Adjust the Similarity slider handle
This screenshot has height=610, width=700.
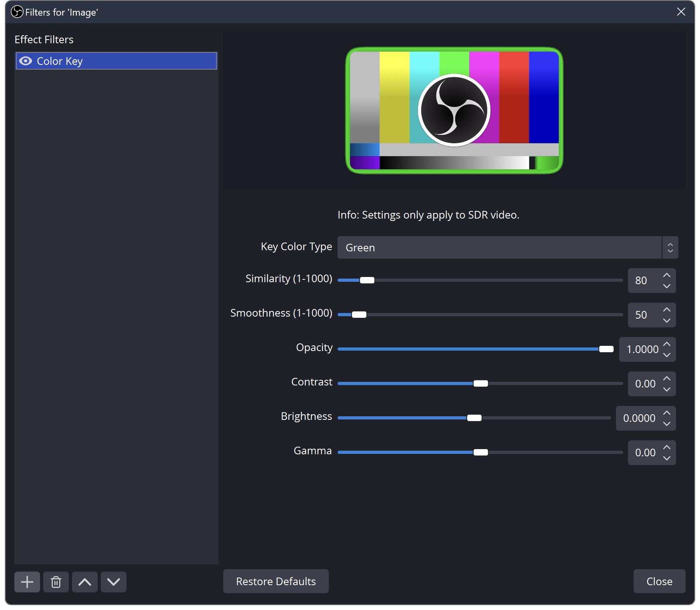point(367,280)
